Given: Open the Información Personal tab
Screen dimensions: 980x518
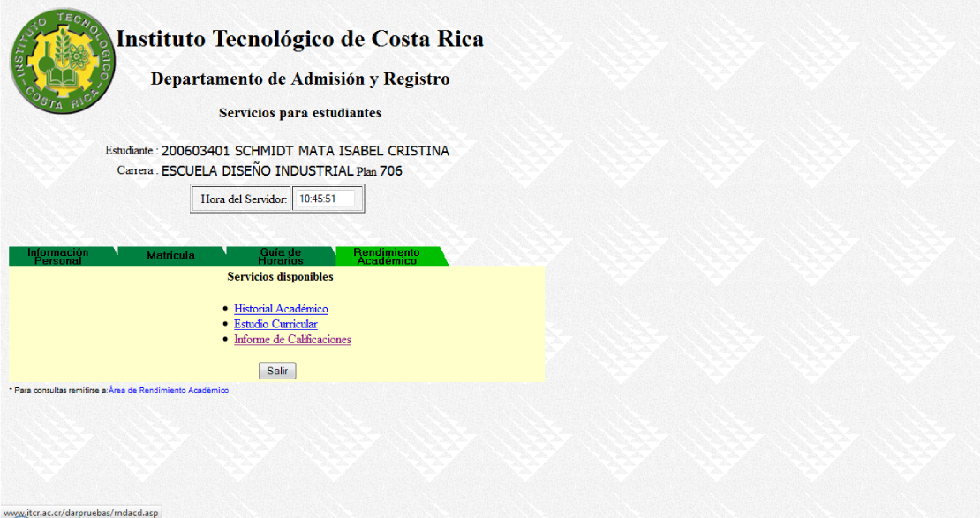Looking at the screenshot, I should [x=63, y=256].
